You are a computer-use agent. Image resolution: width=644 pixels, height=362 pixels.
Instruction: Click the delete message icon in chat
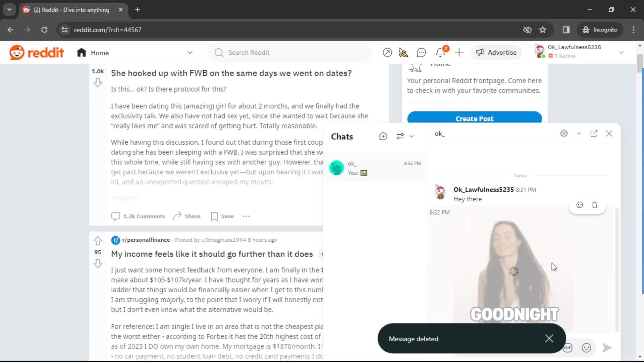(595, 205)
